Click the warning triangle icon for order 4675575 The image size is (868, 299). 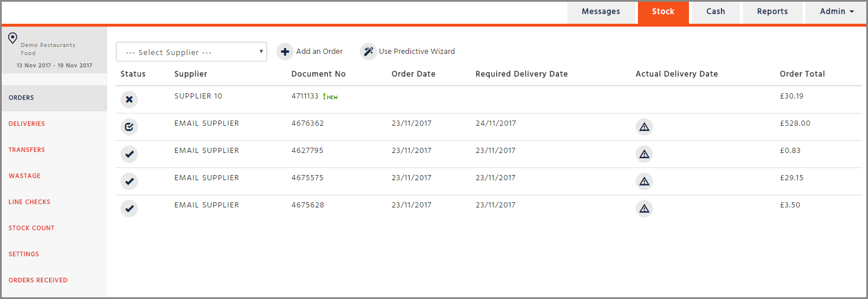click(x=644, y=181)
